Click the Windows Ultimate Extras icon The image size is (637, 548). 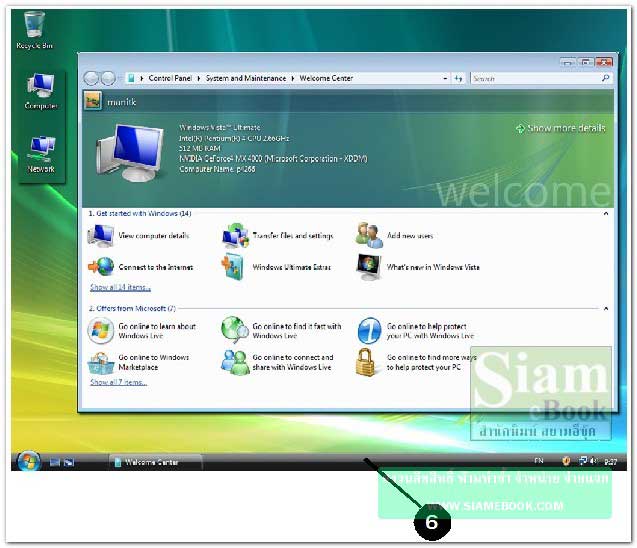click(x=233, y=267)
